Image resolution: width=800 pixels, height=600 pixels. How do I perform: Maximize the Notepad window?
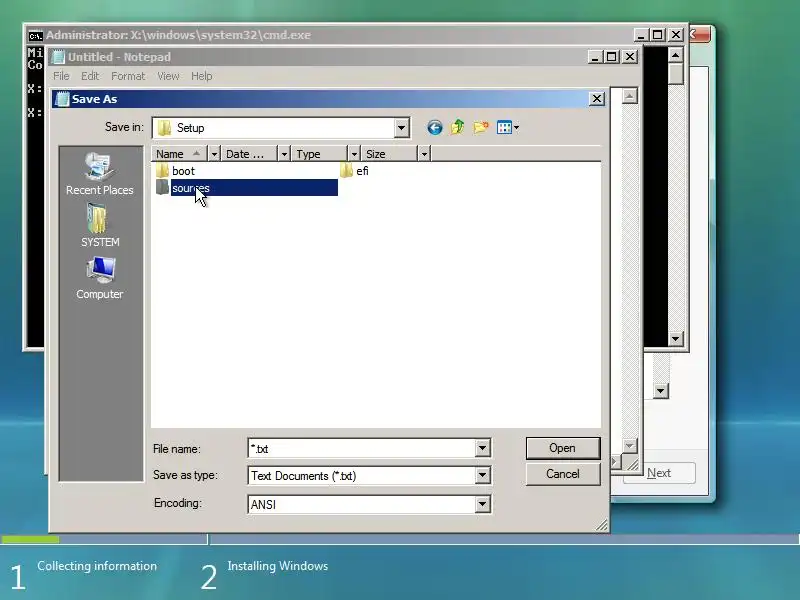(612, 57)
